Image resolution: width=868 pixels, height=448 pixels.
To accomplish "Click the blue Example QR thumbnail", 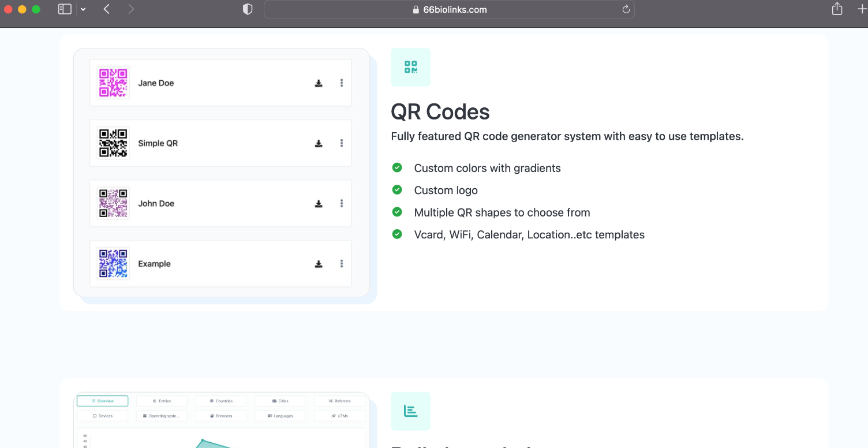I will pyautogui.click(x=113, y=263).
